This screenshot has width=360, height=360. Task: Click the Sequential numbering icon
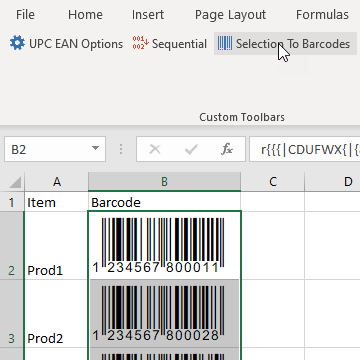[x=140, y=43]
